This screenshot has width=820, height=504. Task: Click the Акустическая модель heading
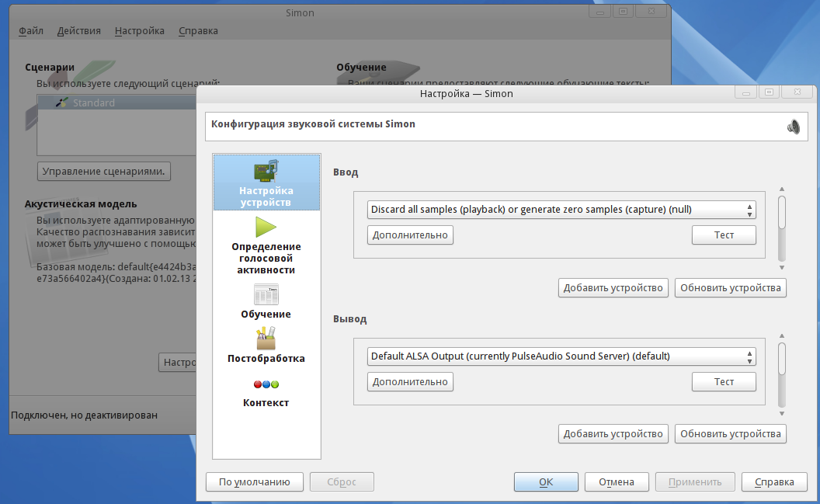(81, 204)
